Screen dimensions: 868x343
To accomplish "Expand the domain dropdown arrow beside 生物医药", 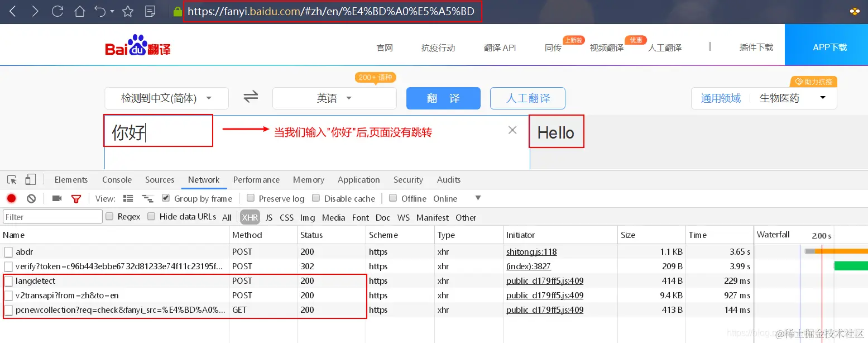I will coord(823,98).
